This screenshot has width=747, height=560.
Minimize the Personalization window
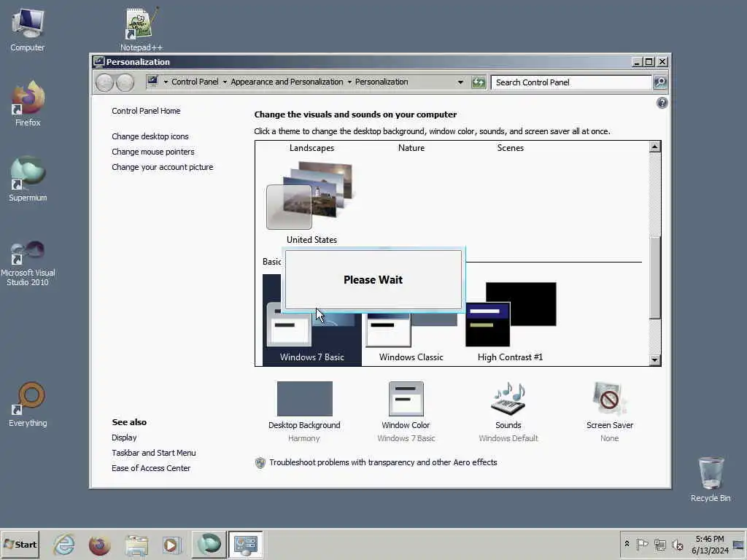click(x=637, y=62)
